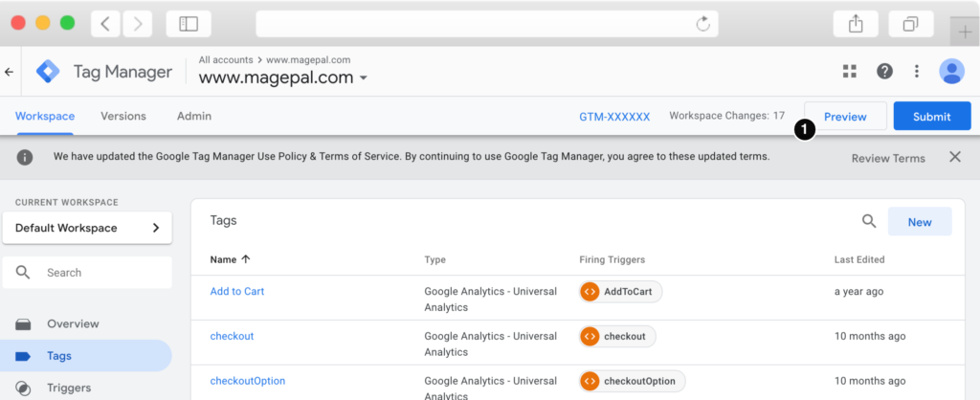The image size is (980, 400).
Task: Click the Tag Manager logo icon
Action: 48,72
